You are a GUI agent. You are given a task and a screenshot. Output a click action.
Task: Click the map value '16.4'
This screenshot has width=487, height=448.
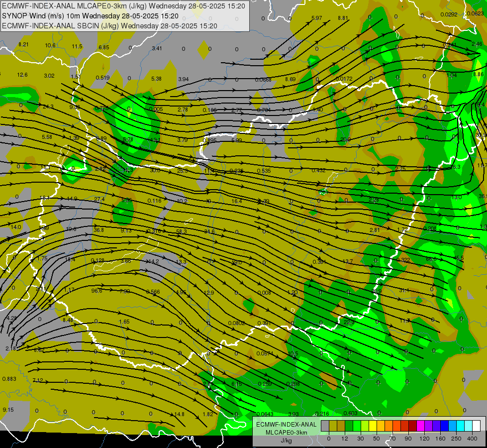[x=237, y=201]
